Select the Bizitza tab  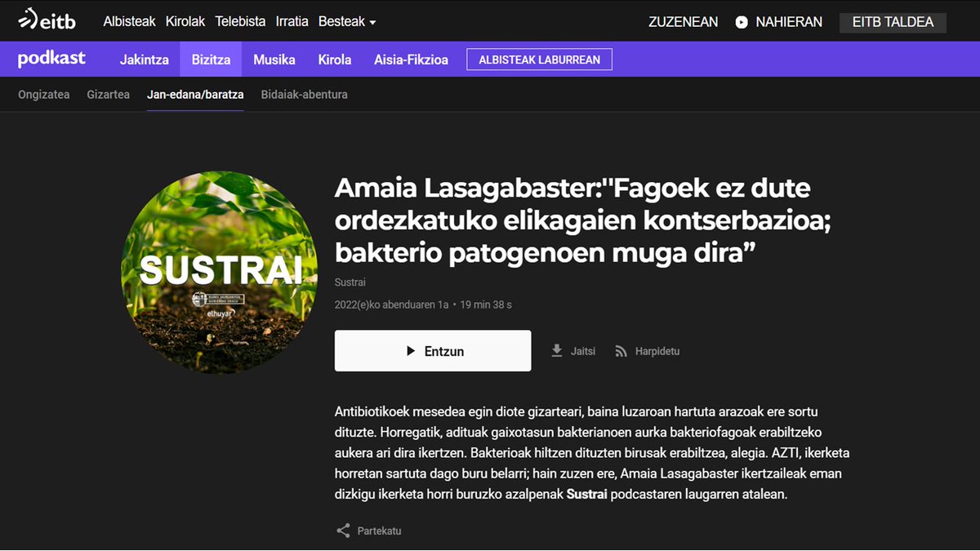click(211, 60)
